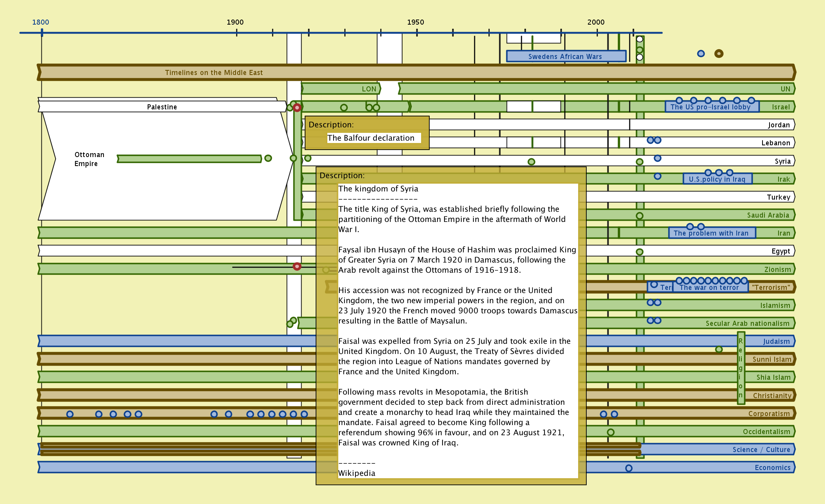Click the brown circle marker at top right
The image size is (825, 504).
718,54
